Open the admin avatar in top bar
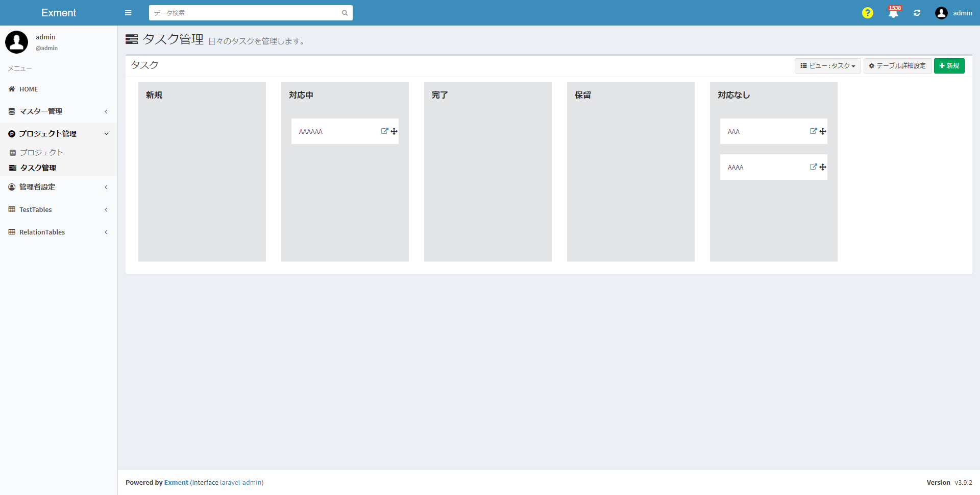This screenshot has height=495, width=980. [x=941, y=13]
